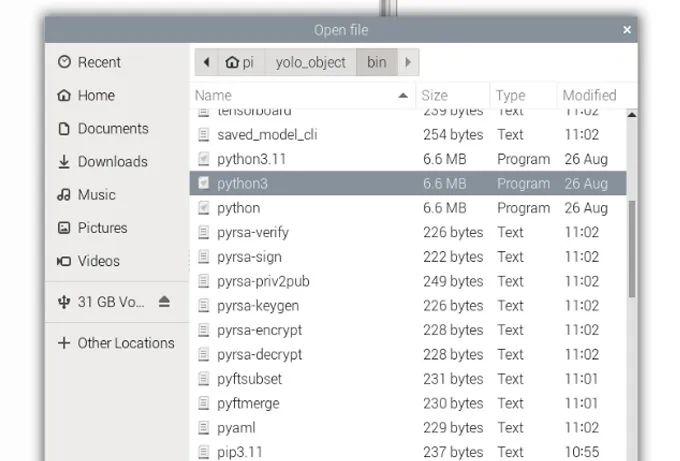Click the file icon beside python3.11
Viewport: 680px width, 461px height.
(203, 159)
